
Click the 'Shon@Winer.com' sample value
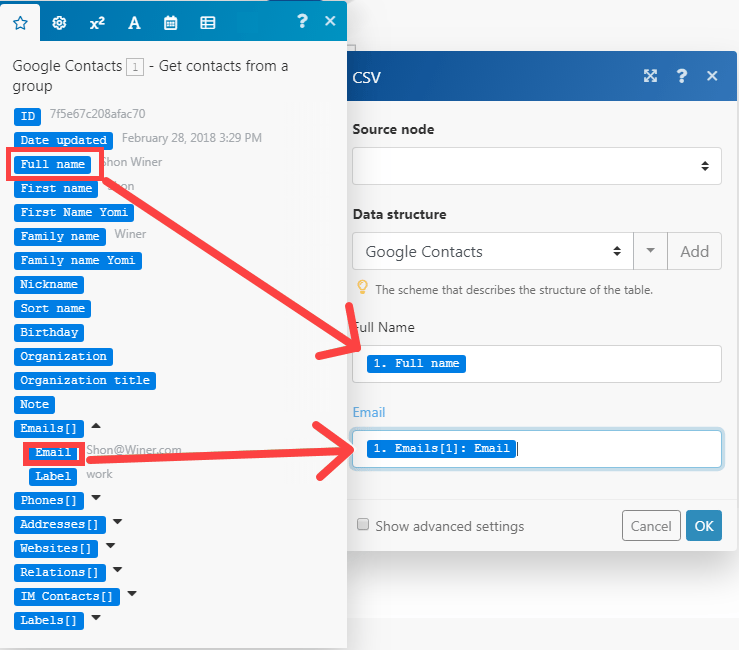[134, 450]
